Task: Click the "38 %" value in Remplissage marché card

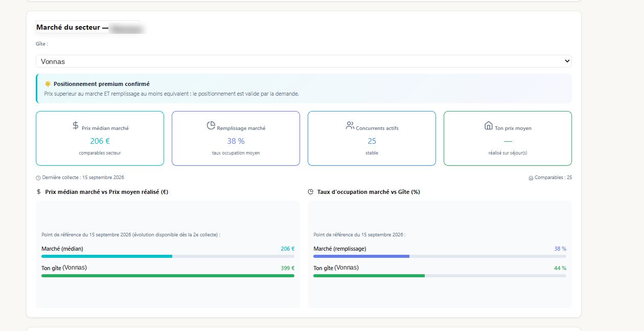Action: click(x=236, y=141)
